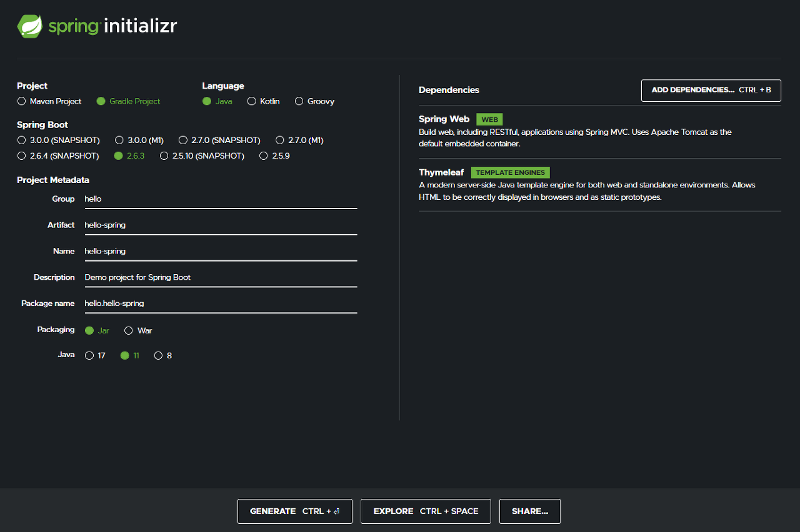The width and height of the screenshot is (800, 532).
Task: Click the Project Metadata heading
Action: (53, 180)
